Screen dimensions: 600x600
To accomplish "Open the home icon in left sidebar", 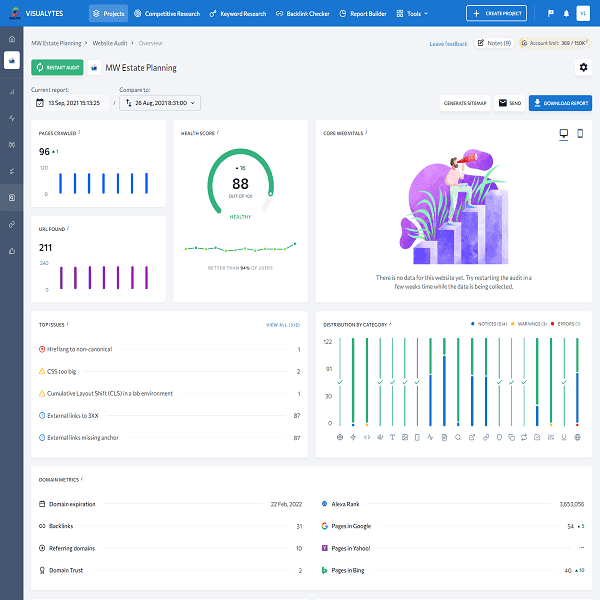I will pyautogui.click(x=11, y=38).
